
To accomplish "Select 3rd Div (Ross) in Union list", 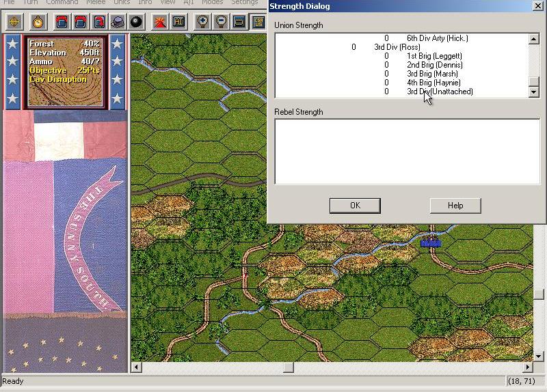I will (x=397, y=47).
